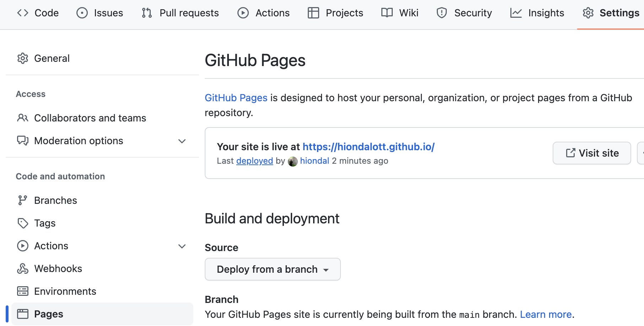Click the Wiki book icon
Viewport: 644px width, 326px height.
pos(387,13)
